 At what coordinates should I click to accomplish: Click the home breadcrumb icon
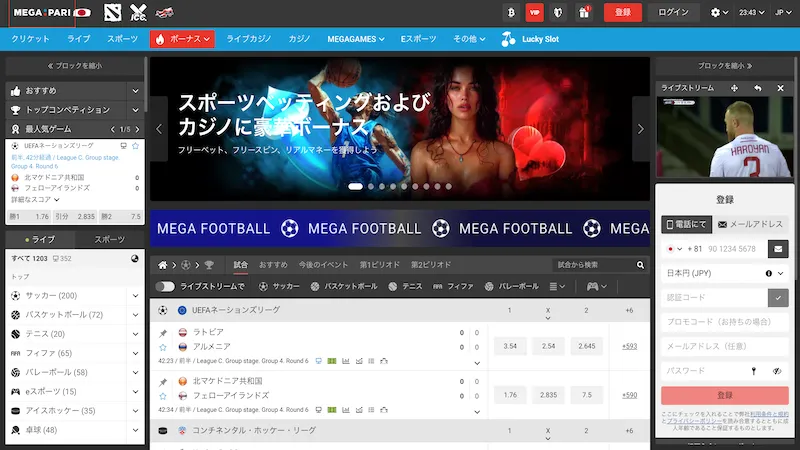point(162,265)
